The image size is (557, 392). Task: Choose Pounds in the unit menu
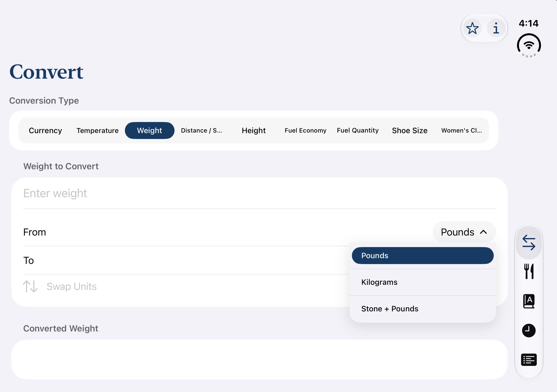pos(423,256)
